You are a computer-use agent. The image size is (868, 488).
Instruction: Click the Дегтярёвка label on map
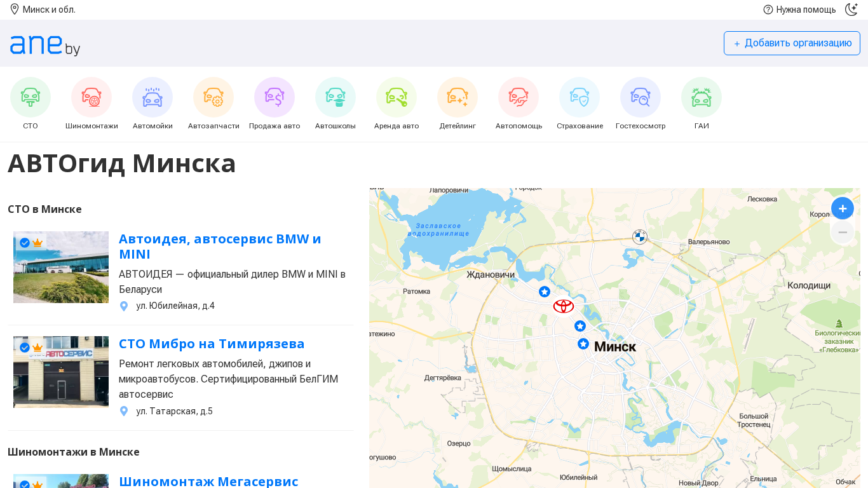443,378
